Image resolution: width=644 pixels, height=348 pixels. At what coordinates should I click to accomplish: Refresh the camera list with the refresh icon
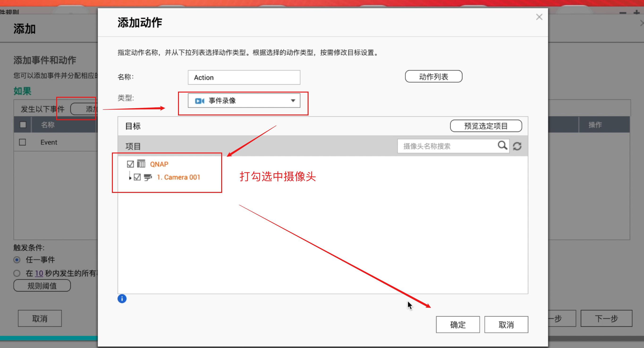coord(517,146)
